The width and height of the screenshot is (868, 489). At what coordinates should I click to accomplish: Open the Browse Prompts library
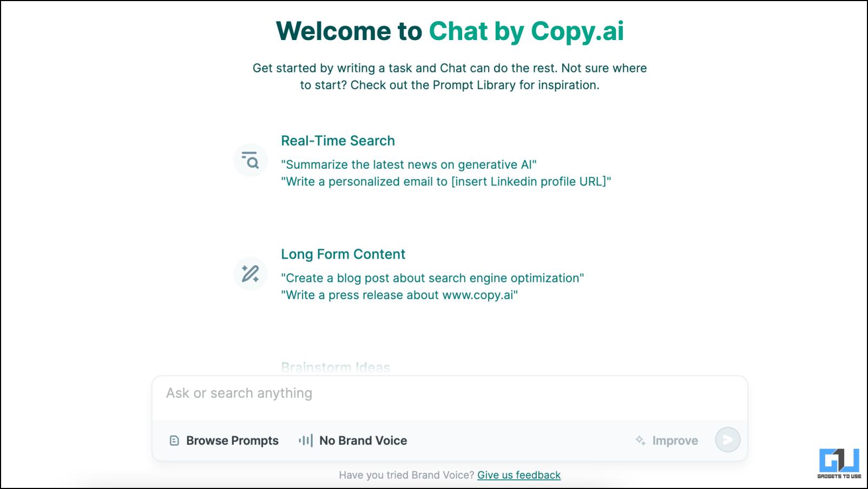click(x=224, y=440)
